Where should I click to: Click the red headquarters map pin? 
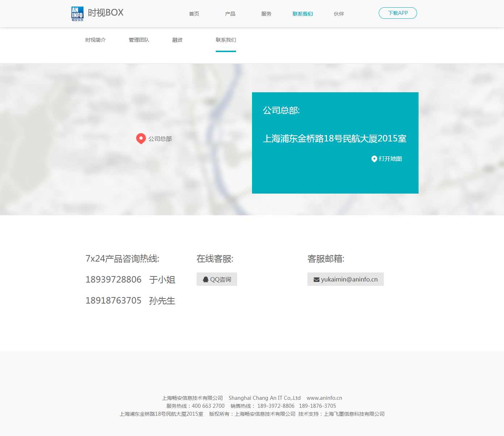(141, 139)
